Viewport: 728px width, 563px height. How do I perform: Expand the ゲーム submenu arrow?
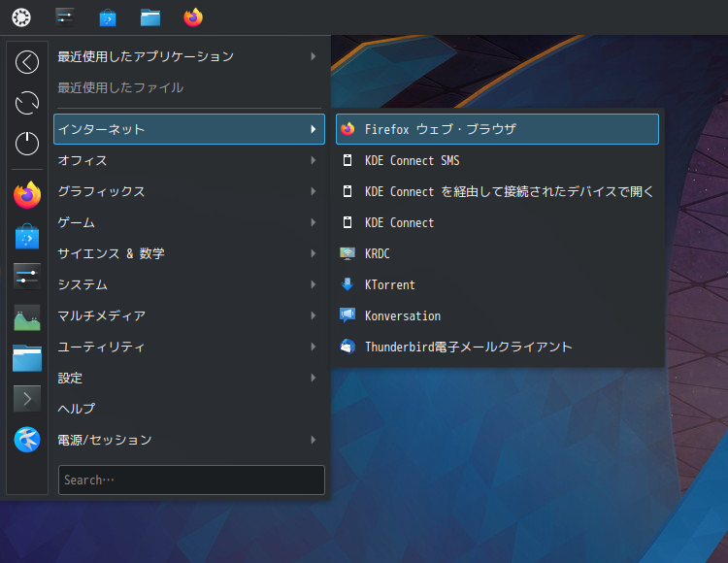[x=314, y=222]
